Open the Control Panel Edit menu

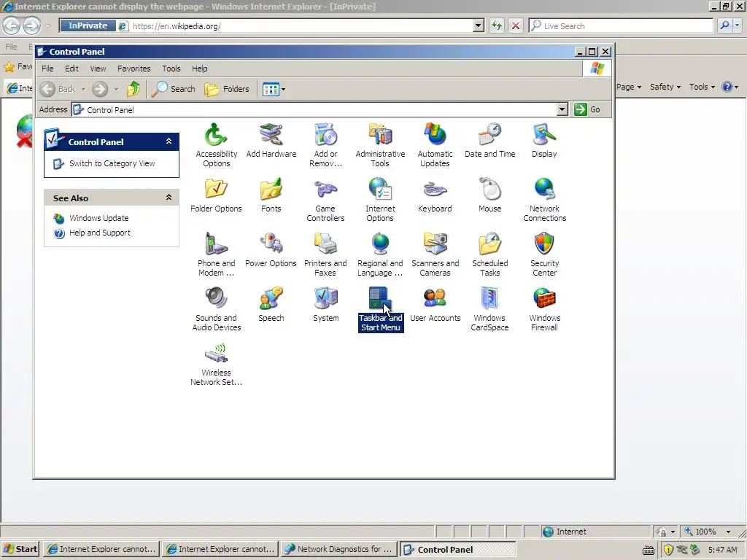(x=71, y=69)
